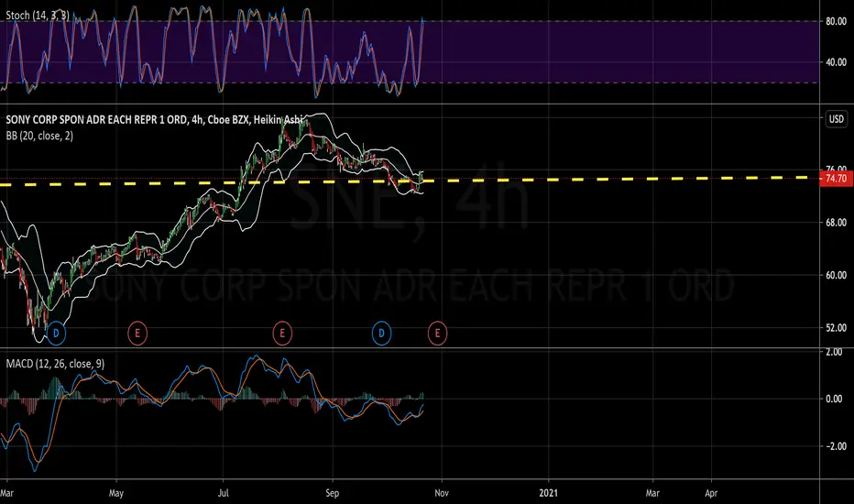Open the earnings E marker just before Nov
The height and width of the screenshot is (504, 854).
(437, 333)
